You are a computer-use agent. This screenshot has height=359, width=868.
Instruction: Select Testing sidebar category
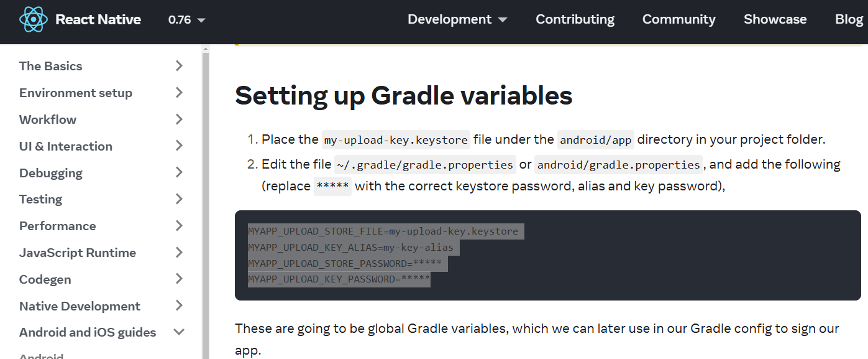point(41,199)
